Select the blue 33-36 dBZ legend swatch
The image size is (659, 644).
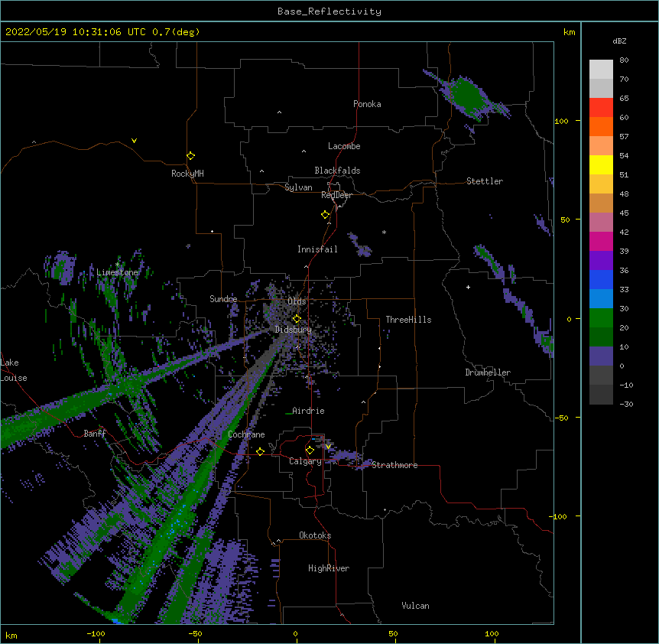601,279
